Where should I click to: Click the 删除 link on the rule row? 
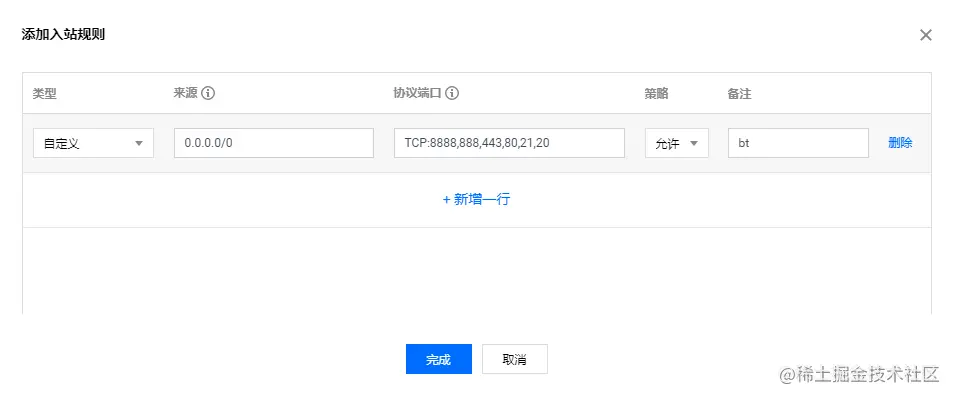coord(900,143)
